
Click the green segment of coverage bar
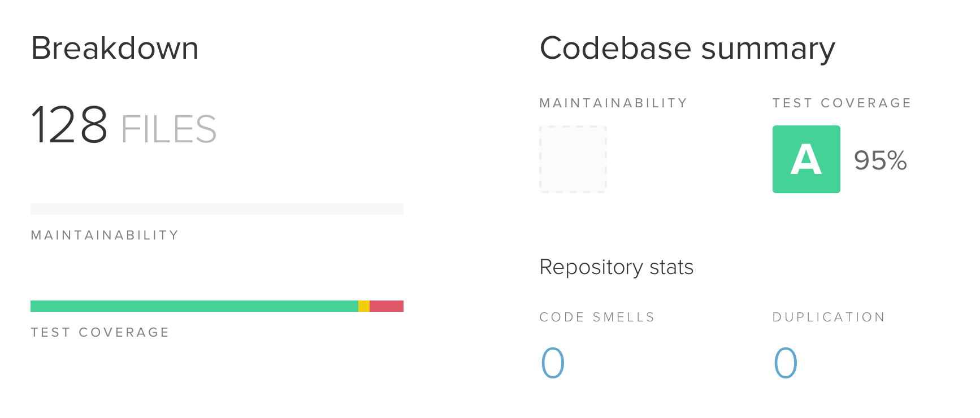tap(192, 305)
